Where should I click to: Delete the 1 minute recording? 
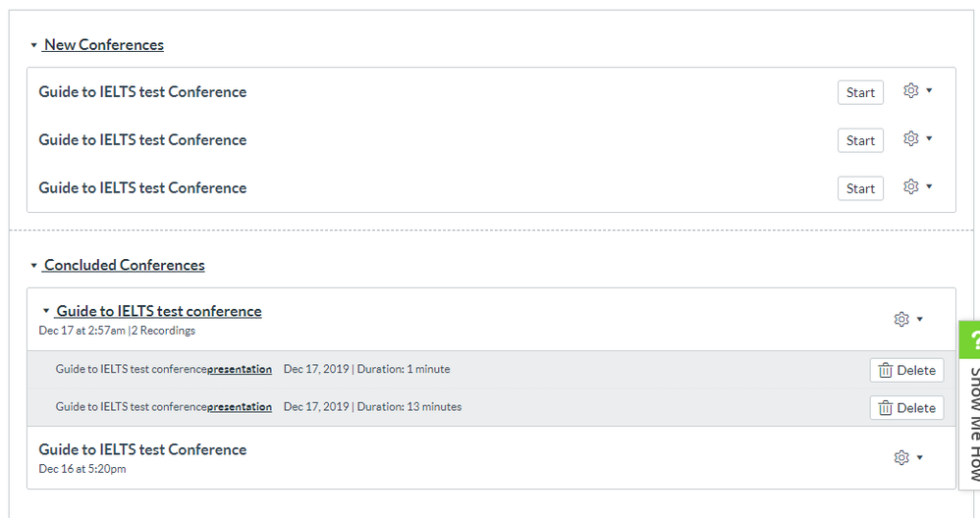click(906, 370)
